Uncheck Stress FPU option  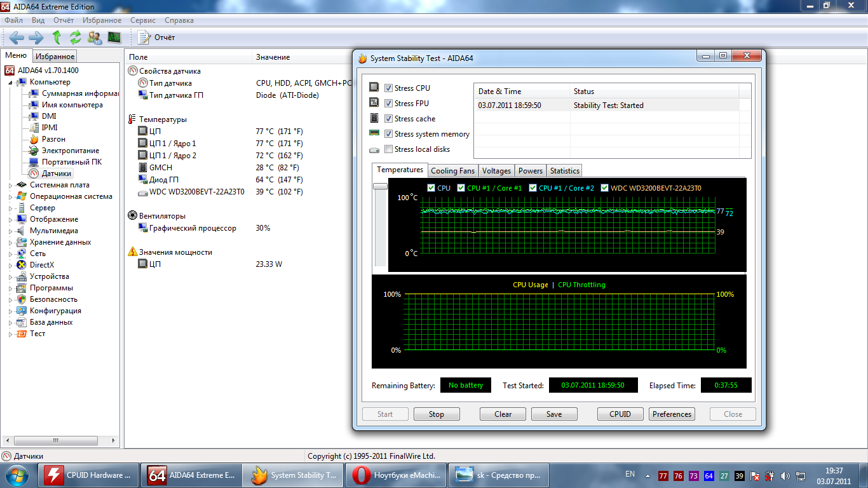[x=388, y=103]
